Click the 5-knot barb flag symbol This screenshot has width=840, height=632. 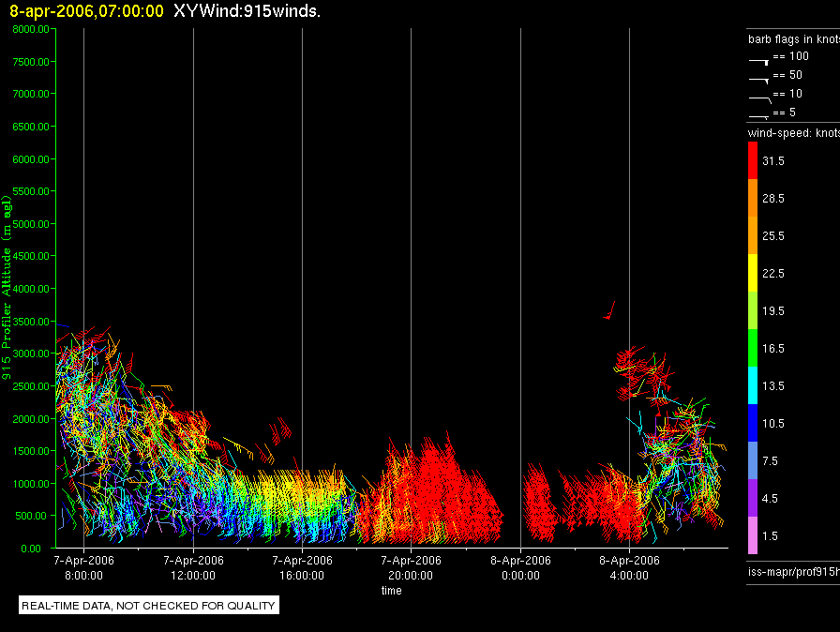coord(758,116)
